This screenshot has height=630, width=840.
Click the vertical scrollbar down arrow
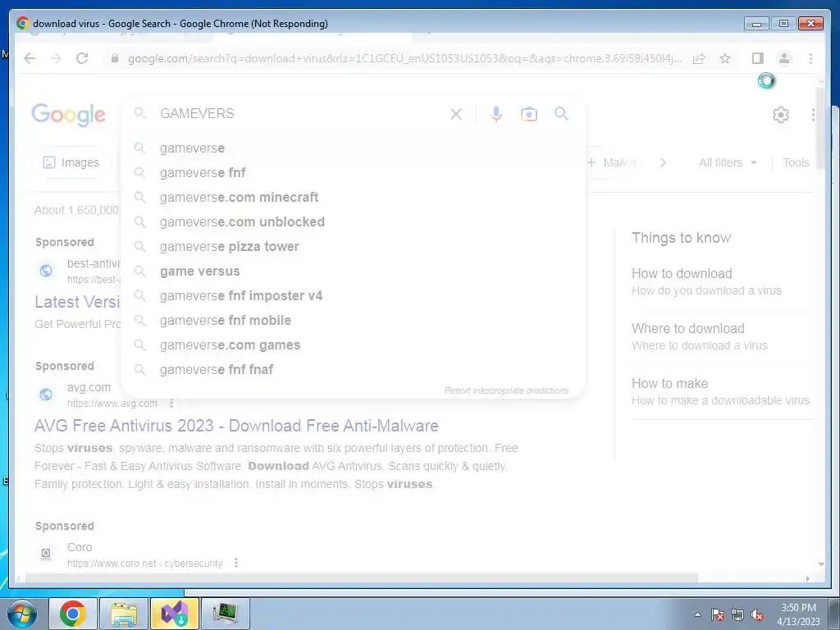click(x=820, y=564)
